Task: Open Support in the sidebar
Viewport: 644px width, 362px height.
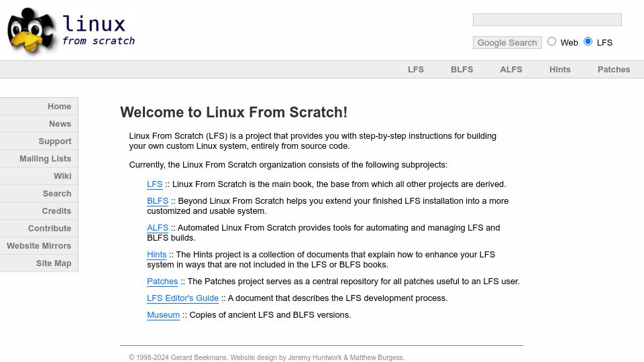Action: tap(39, 141)
